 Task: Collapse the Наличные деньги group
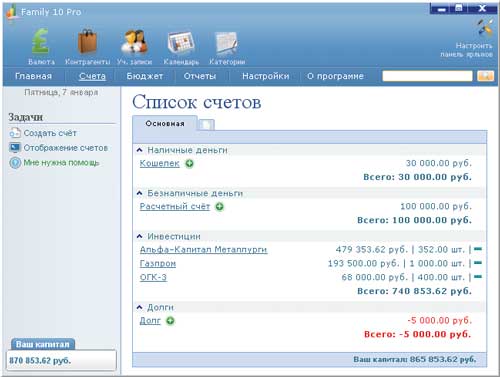click(x=139, y=150)
